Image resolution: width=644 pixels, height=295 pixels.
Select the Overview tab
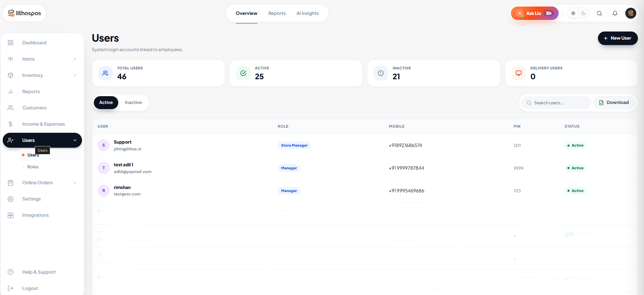tap(247, 14)
